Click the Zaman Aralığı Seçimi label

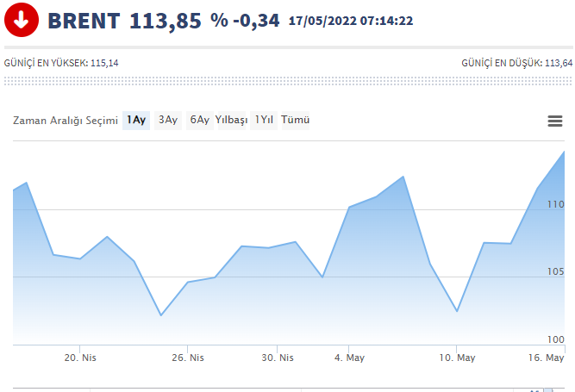(65, 121)
